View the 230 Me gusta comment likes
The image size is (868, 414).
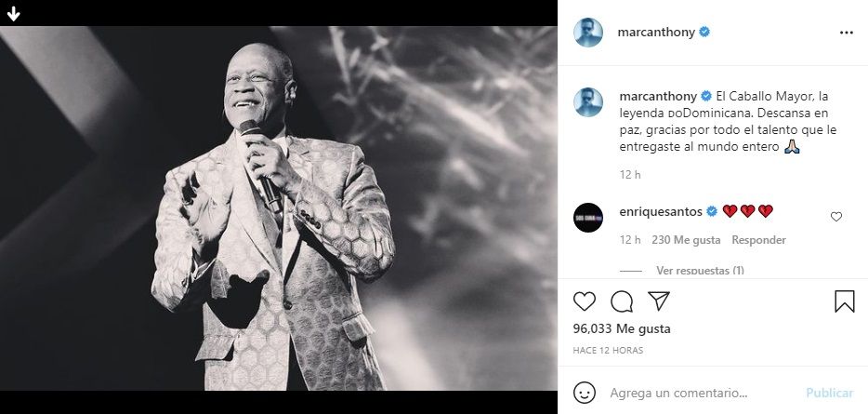click(x=685, y=240)
